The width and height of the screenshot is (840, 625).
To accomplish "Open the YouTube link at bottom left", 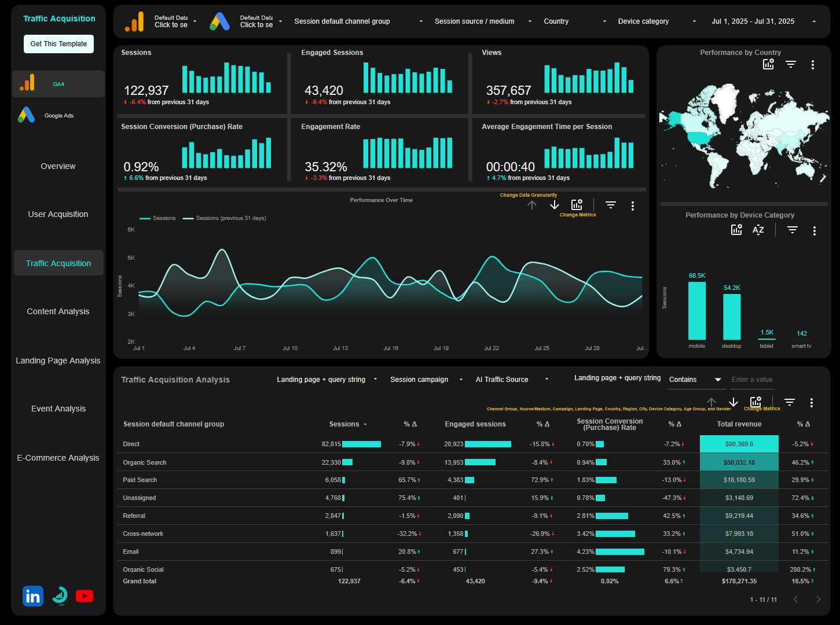I will pyautogui.click(x=85, y=595).
